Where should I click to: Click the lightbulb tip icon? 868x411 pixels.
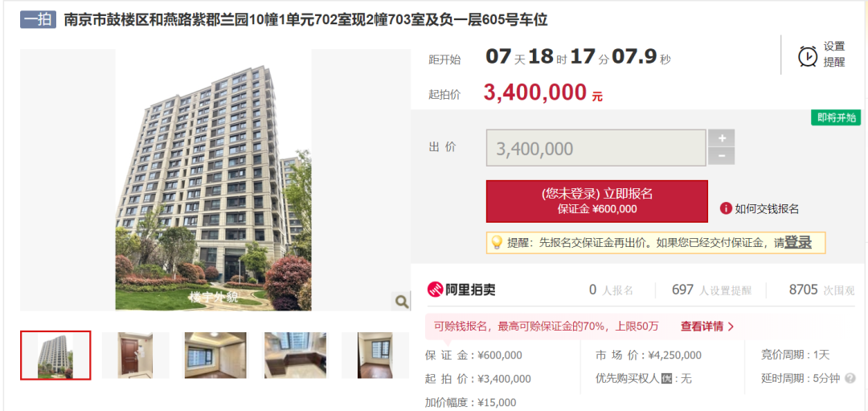pos(497,243)
